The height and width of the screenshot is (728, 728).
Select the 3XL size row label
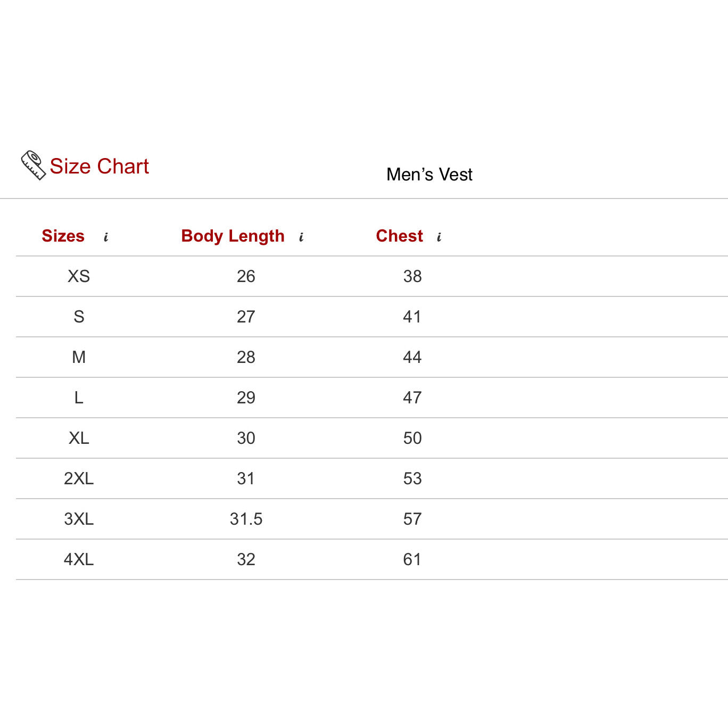(x=79, y=519)
